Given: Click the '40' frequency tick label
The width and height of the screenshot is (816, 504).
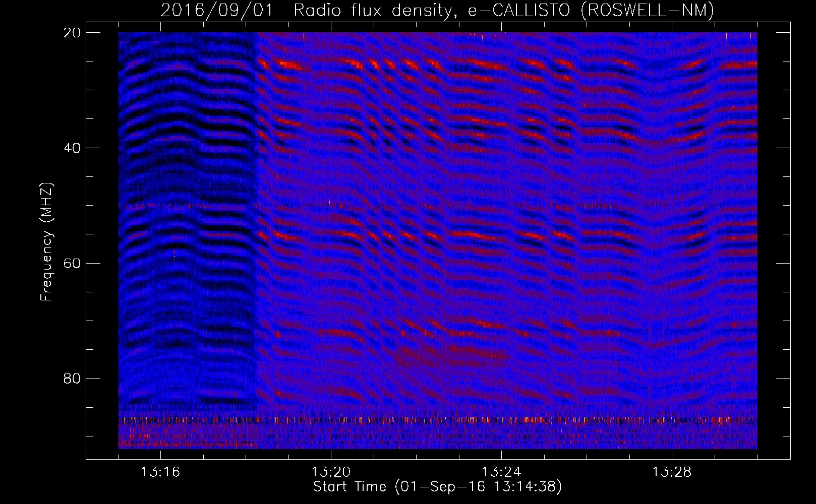Looking at the screenshot, I should [x=72, y=148].
